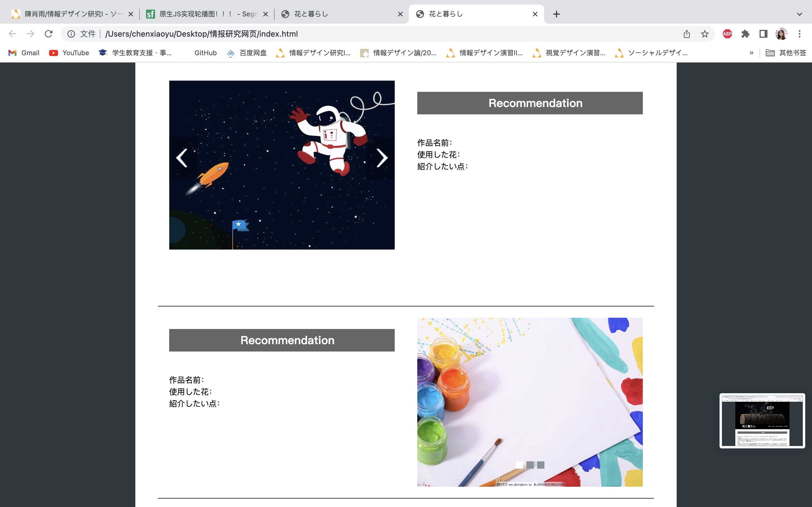Open the YouTube bookmark
Screen dimensions: 812x507
[69, 53]
